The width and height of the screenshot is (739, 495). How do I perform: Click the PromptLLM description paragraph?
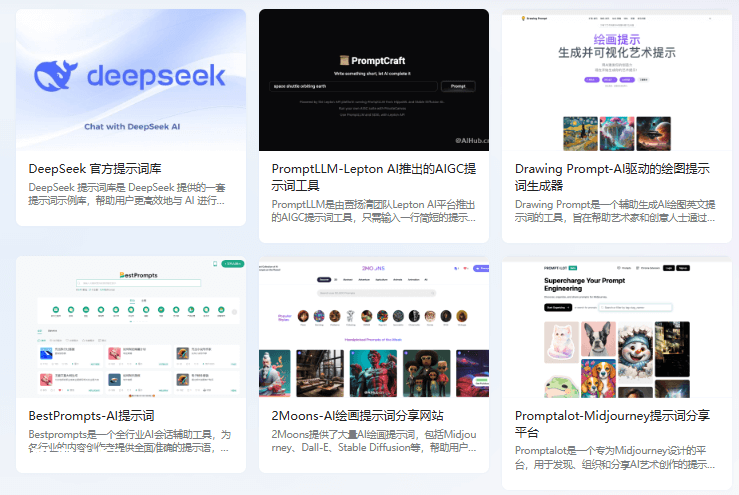(x=373, y=211)
